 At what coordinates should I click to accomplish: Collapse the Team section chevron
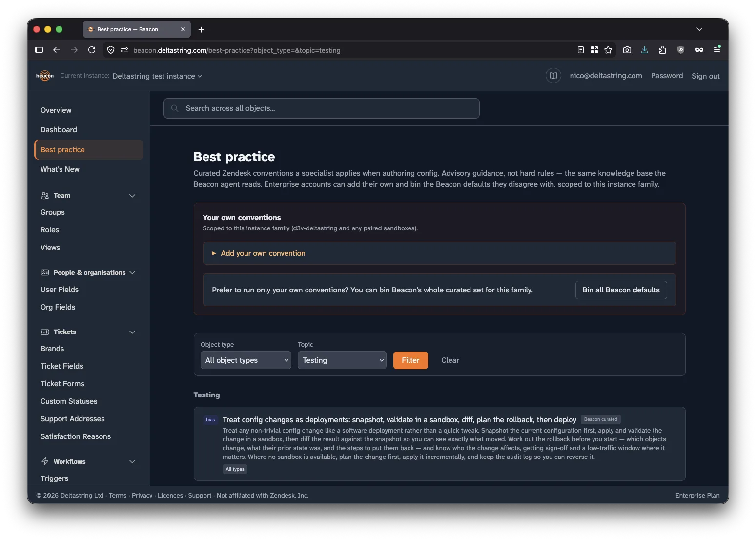[x=132, y=196]
